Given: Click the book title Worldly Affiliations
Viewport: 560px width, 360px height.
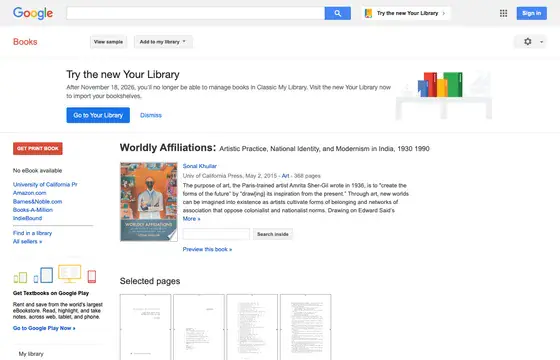Looking at the screenshot, I should [168, 148].
